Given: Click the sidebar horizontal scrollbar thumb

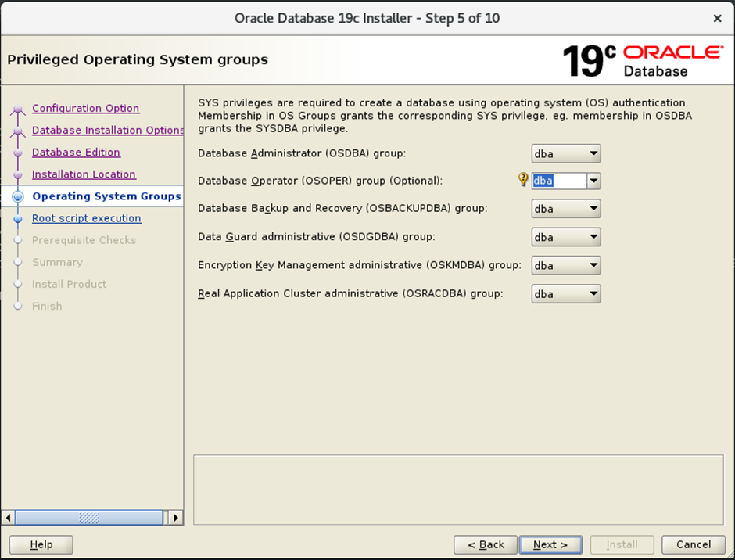Looking at the screenshot, I should pyautogui.click(x=89, y=518).
